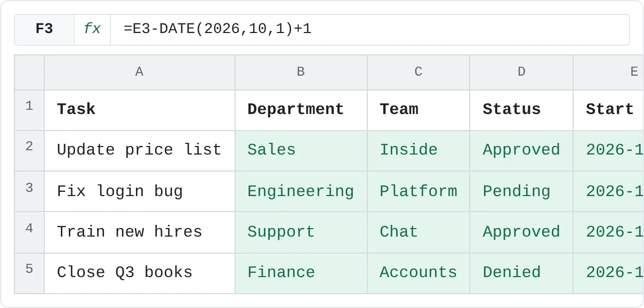Select all cells using the corner box
Image resolution: width=644 pixels, height=308 pixels.
tap(29, 72)
